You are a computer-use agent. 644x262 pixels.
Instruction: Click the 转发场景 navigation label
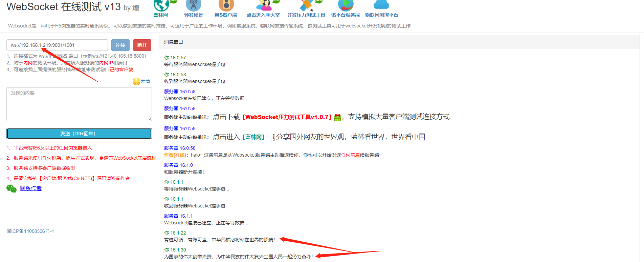194,15
